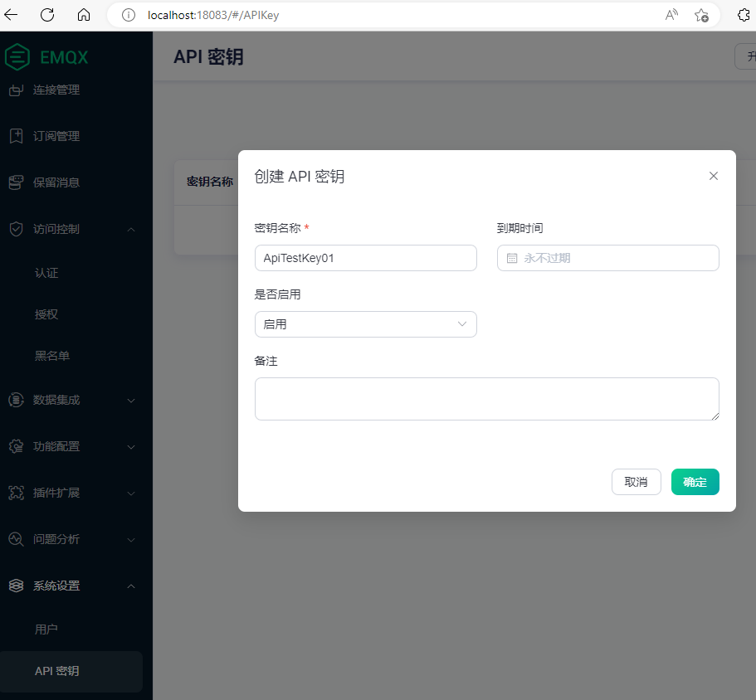This screenshot has height=700, width=756.
Task: Open 保留消息 page
Action: coord(56,182)
